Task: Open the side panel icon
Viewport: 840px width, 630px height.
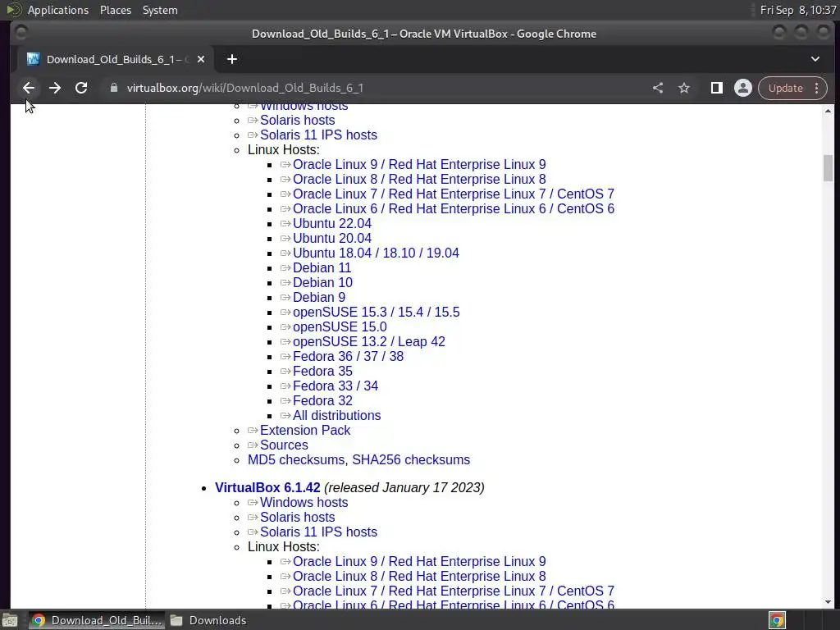Action: [x=716, y=88]
